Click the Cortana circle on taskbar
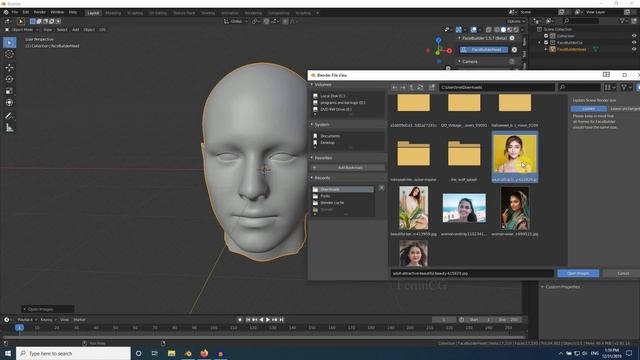Image resolution: width=640 pixels, height=360 pixels. pos(138,353)
